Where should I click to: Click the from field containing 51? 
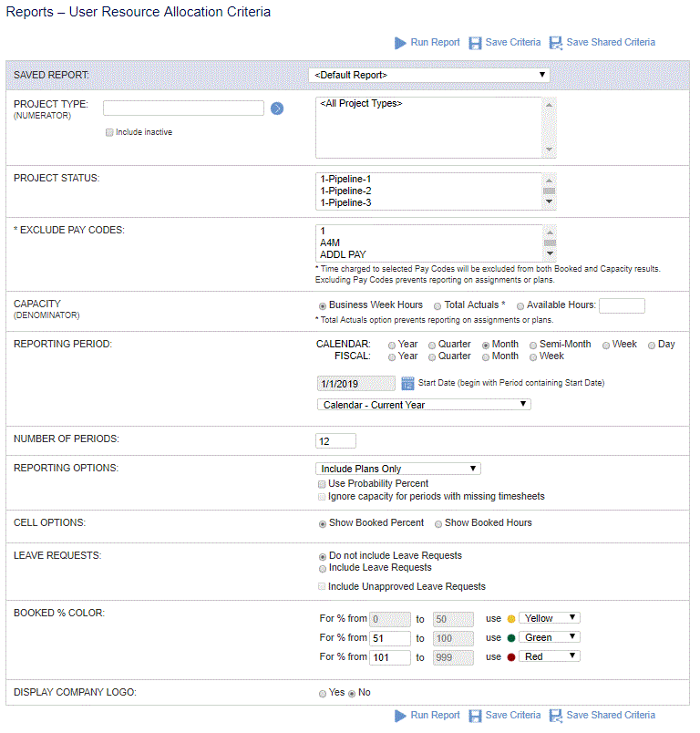coord(390,638)
